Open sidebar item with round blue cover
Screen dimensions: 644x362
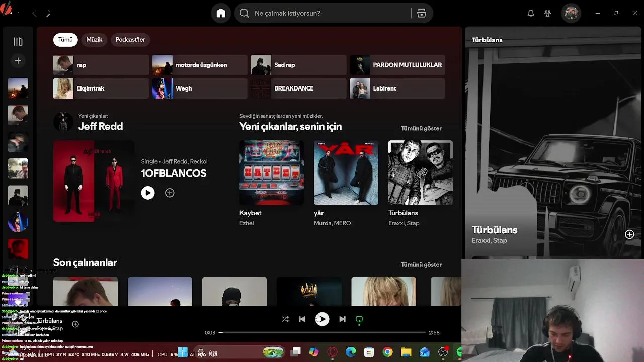coord(18,222)
